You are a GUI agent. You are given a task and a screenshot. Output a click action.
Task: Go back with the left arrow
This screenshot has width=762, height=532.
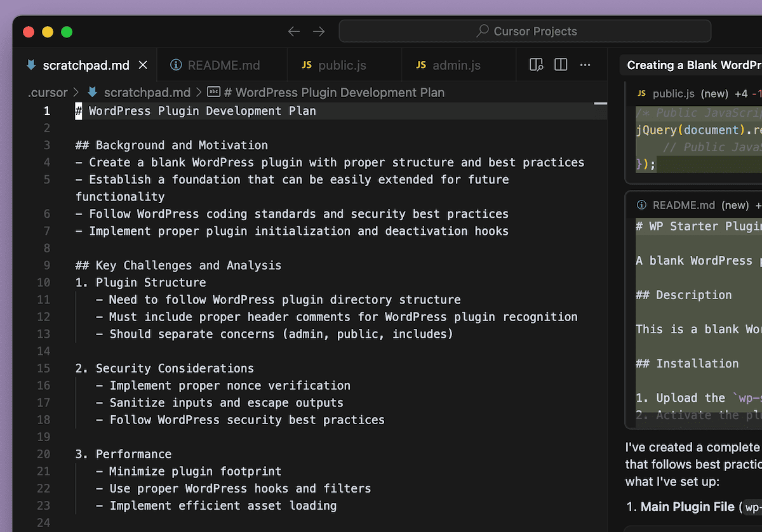click(294, 31)
